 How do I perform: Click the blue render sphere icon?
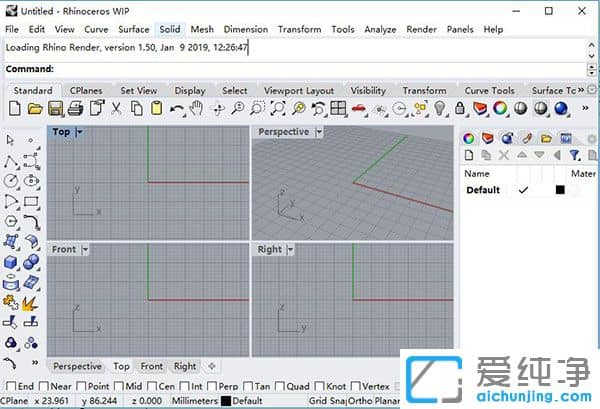point(561,109)
